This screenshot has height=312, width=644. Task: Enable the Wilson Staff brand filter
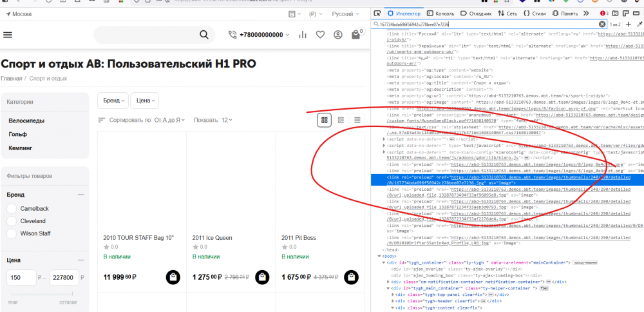tap(12, 233)
